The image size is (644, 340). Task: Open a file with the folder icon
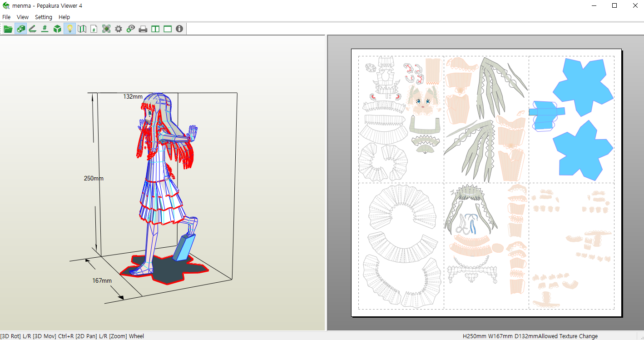pos(8,29)
